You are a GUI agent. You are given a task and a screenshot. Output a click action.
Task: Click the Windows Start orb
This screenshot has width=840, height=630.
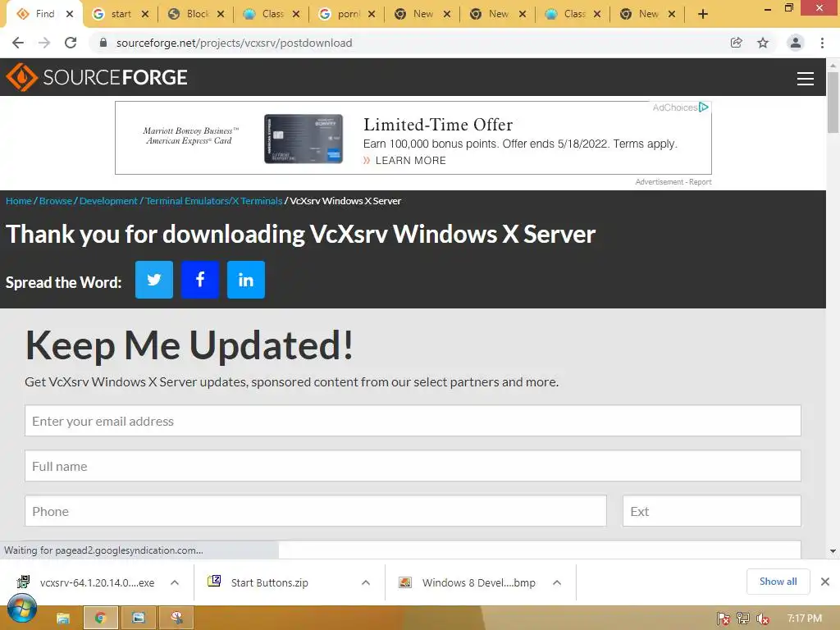(x=22, y=609)
